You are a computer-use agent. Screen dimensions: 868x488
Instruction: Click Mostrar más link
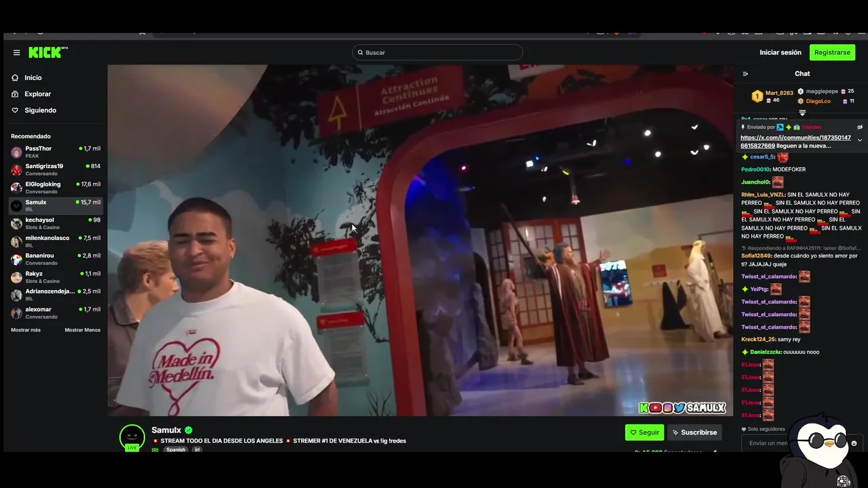(x=26, y=330)
